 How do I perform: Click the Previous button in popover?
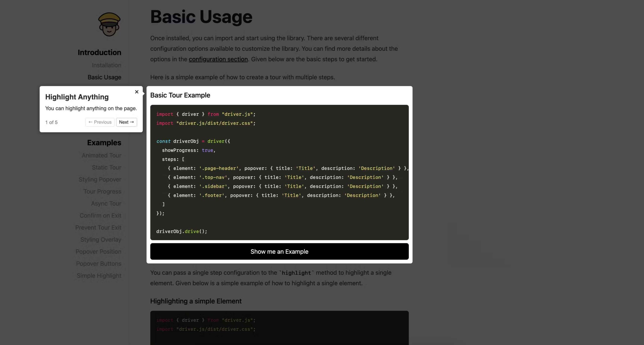tap(100, 122)
